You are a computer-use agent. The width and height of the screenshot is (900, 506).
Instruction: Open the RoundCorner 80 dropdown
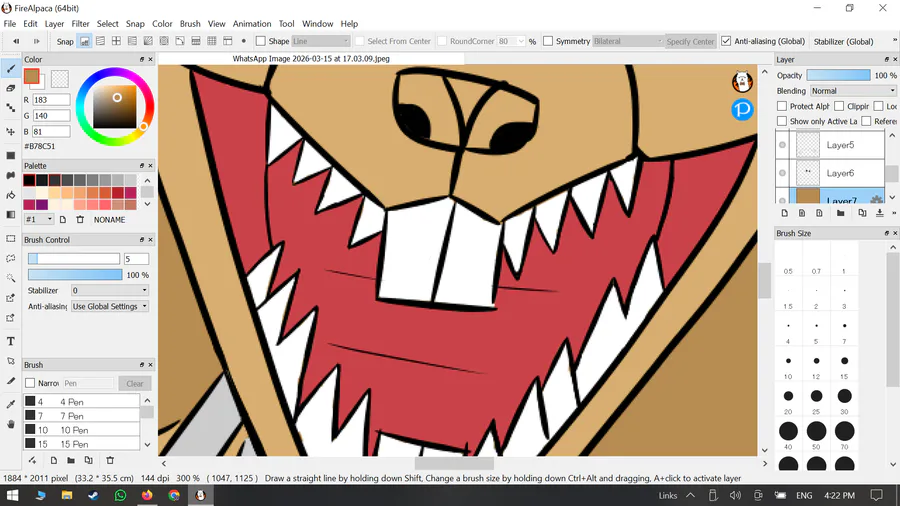(x=511, y=41)
